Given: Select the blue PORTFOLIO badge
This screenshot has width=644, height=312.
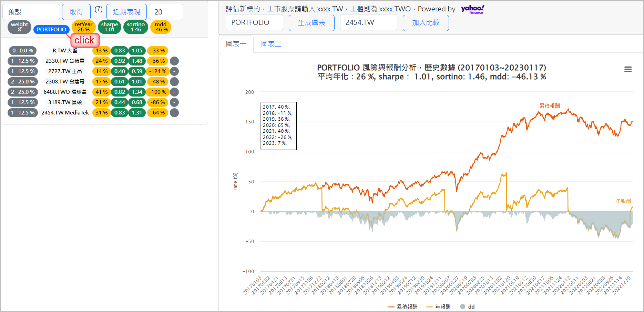Looking at the screenshot, I should pos(51,30).
